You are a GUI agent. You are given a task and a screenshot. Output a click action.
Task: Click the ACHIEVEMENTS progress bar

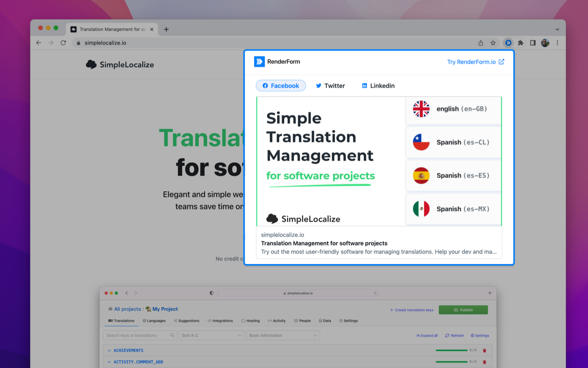point(452,350)
